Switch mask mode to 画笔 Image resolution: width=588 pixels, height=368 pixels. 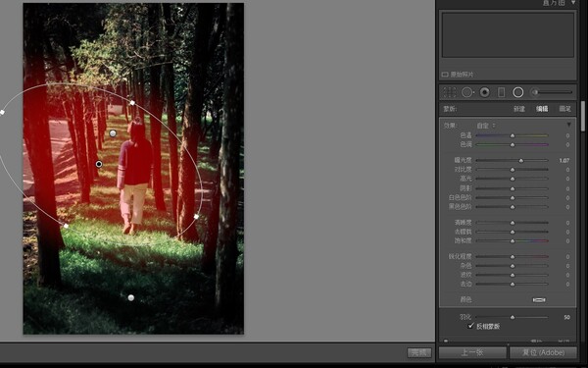pyautogui.click(x=565, y=109)
